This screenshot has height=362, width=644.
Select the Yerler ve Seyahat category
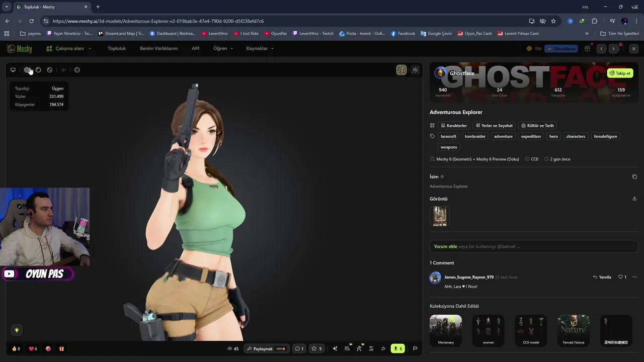[494, 126]
